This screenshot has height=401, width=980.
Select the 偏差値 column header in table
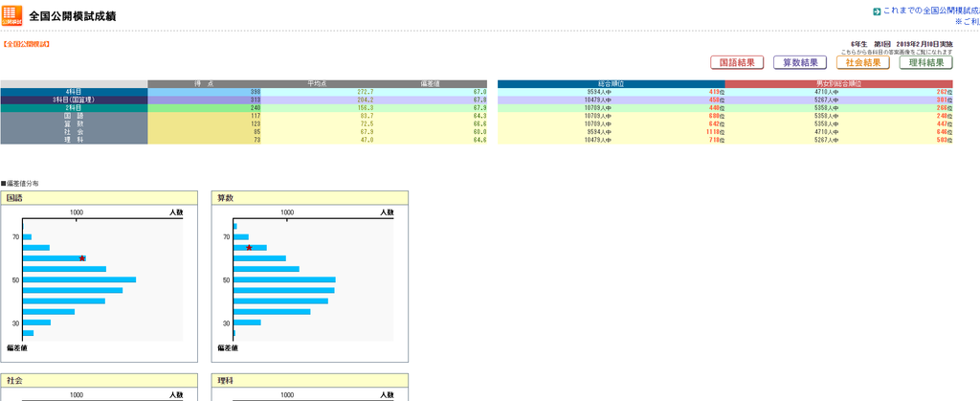click(x=431, y=83)
